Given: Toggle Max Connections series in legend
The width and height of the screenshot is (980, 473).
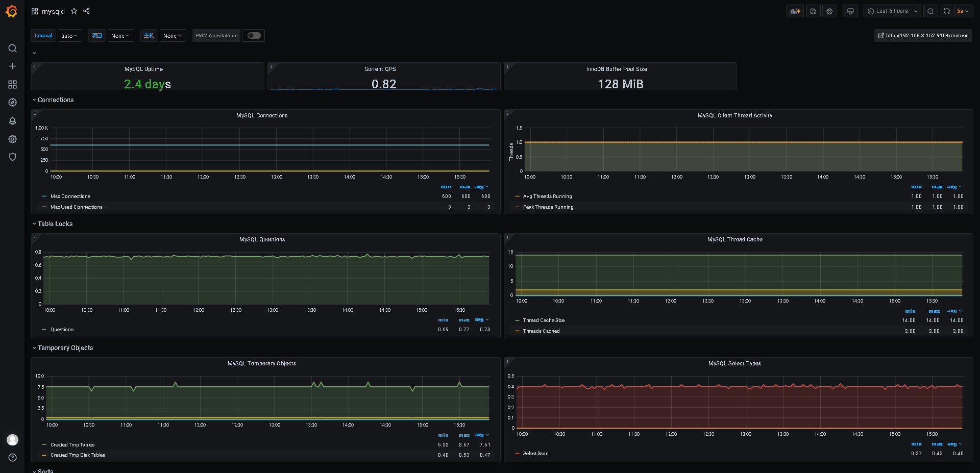Looking at the screenshot, I should click(70, 196).
